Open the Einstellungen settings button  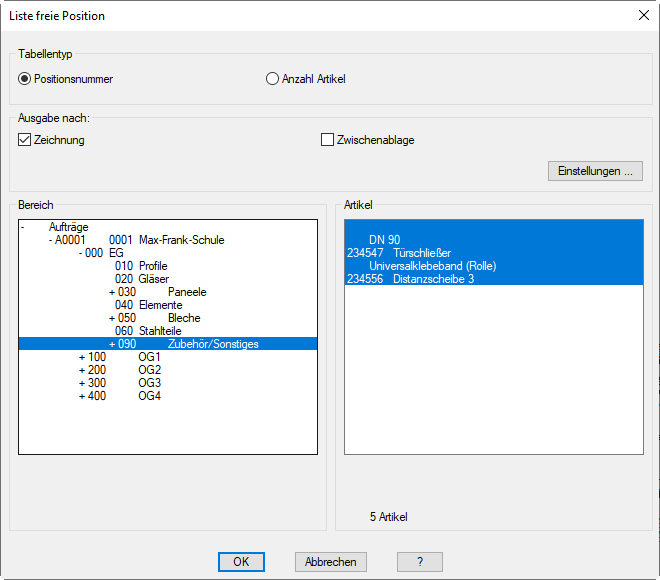595,171
